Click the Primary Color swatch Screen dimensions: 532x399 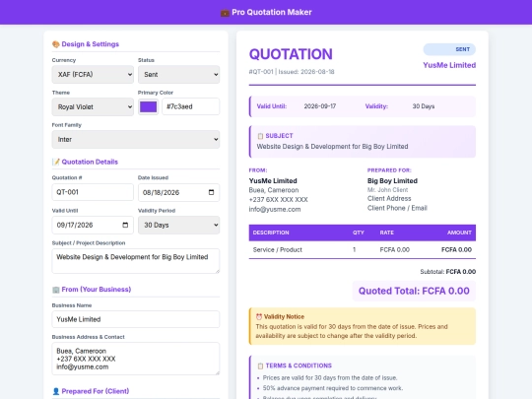148,106
